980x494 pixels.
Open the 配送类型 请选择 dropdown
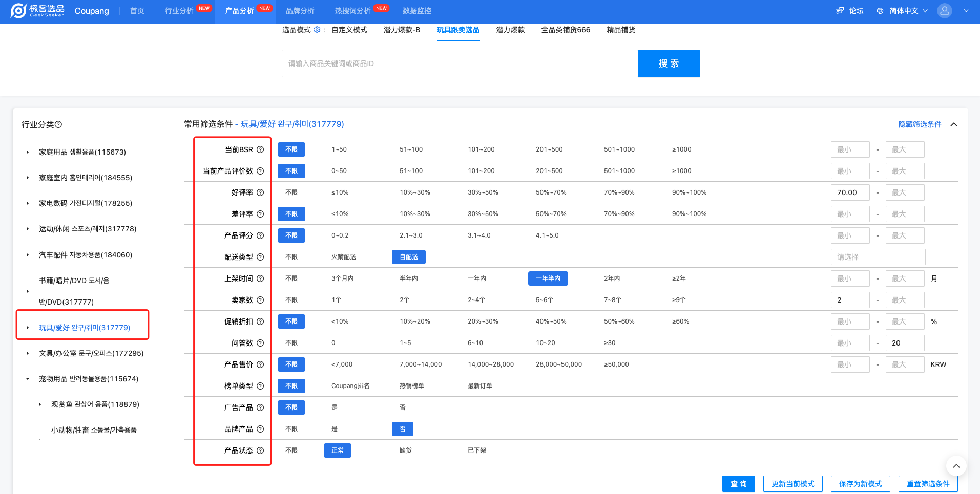(878, 257)
